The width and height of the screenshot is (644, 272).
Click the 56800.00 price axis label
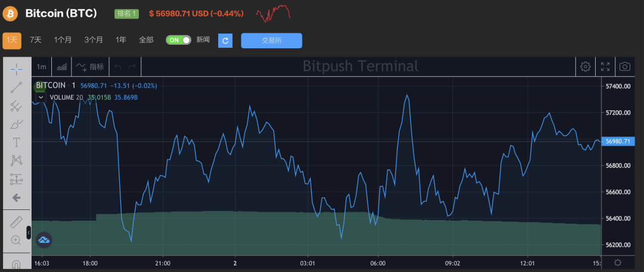click(x=618, y=166)
